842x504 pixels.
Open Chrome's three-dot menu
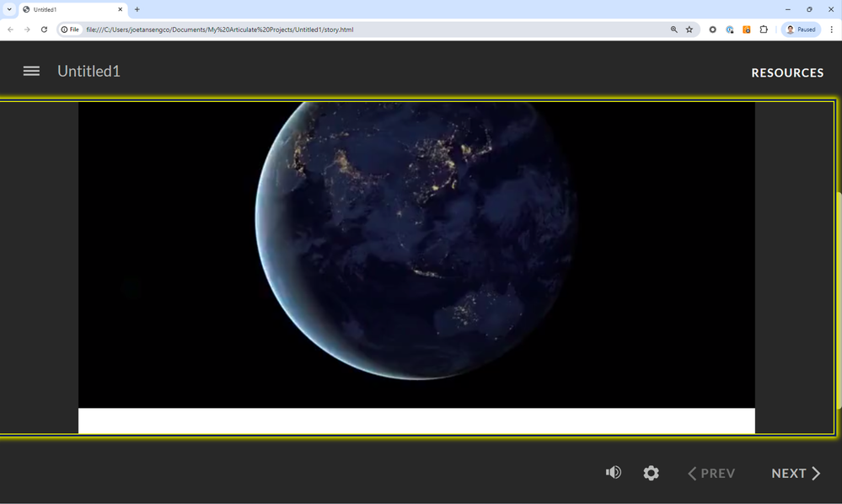(x=831, y=29)
